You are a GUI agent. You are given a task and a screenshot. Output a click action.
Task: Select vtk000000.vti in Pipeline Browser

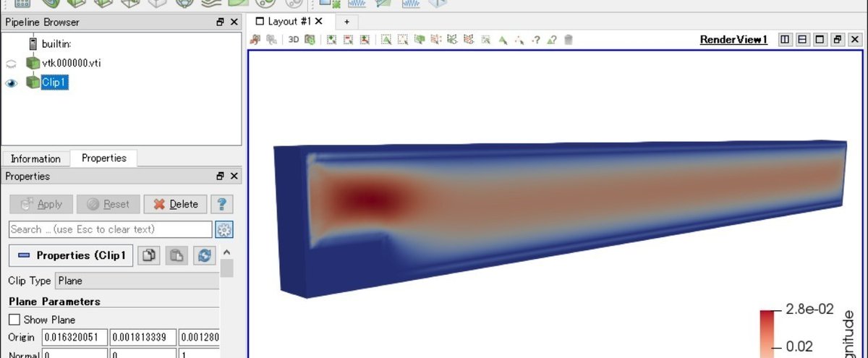click(71, 63)
